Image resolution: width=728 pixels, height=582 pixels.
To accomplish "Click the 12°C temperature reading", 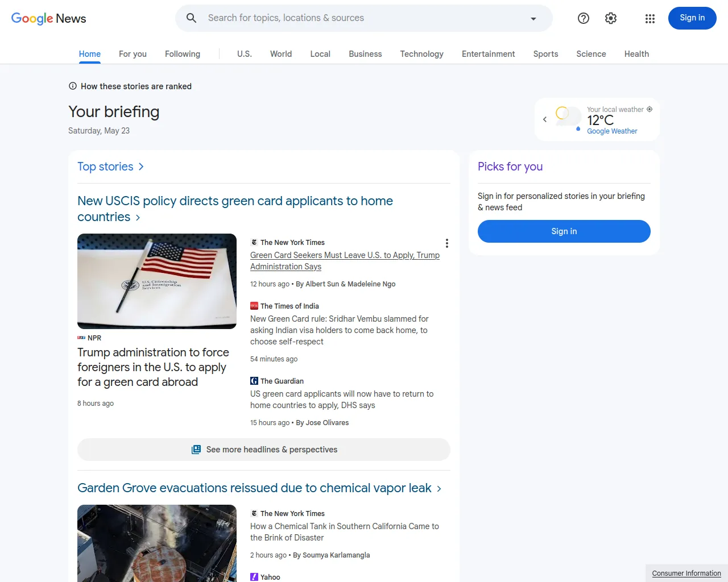I will point(601,120).
